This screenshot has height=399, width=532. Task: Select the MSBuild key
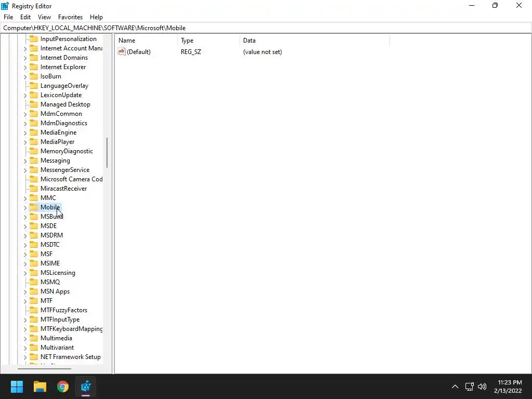(51, 217)
